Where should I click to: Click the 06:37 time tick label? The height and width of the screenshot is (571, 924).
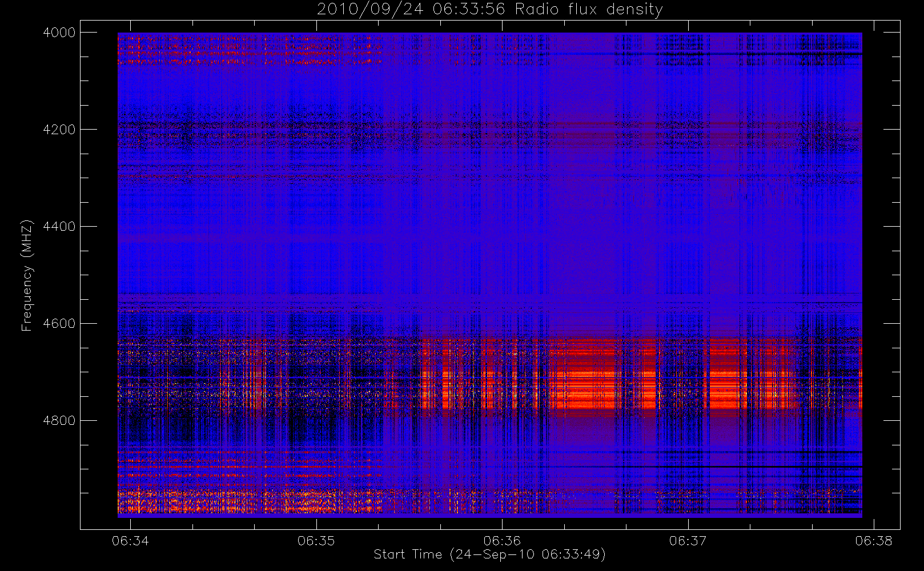pos(688,541)
